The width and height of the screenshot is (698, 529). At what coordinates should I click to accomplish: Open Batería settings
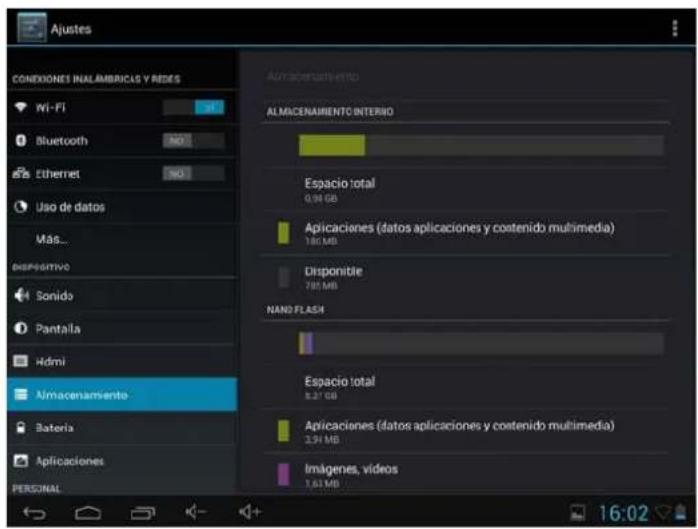(122, 427)
